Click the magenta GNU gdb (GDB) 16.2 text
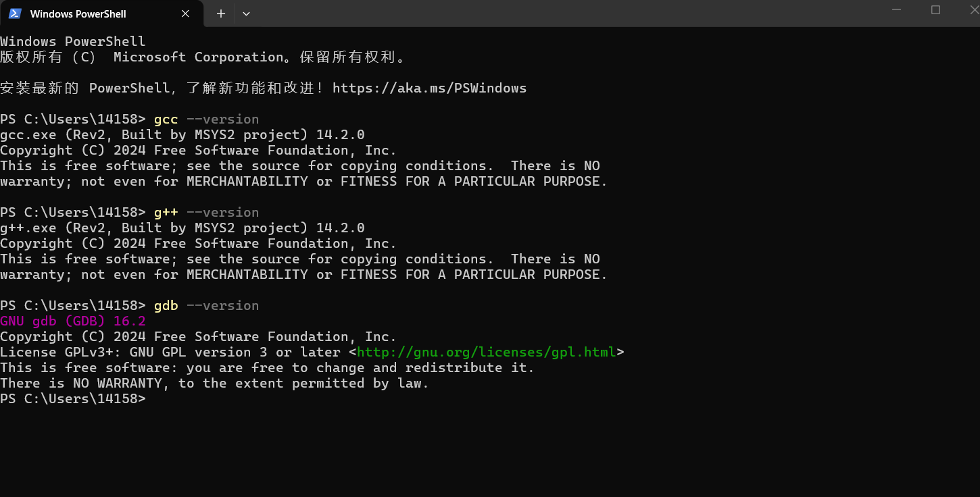 click(73, 321)
